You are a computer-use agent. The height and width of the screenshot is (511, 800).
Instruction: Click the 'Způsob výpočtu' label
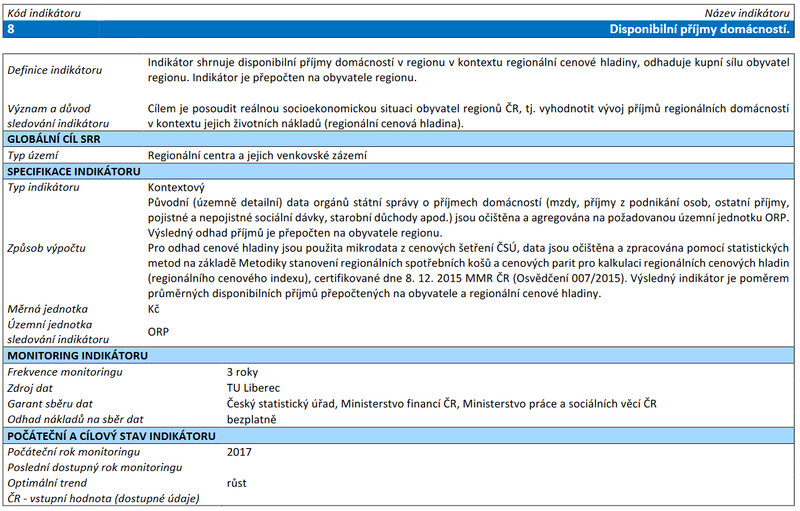tap(46, 248)
